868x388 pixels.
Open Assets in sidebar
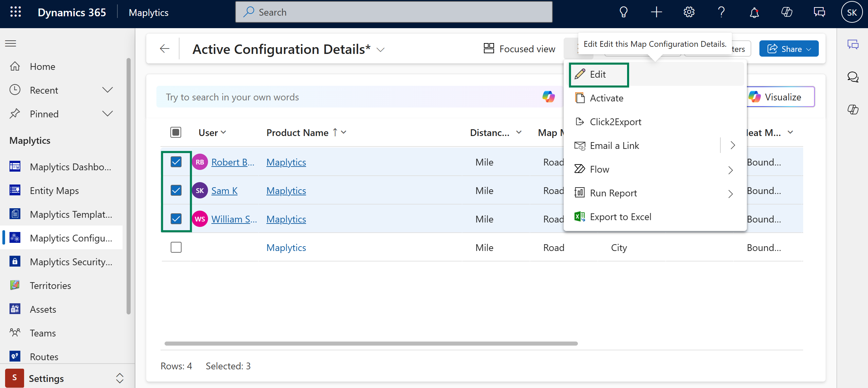coord(61,309)
